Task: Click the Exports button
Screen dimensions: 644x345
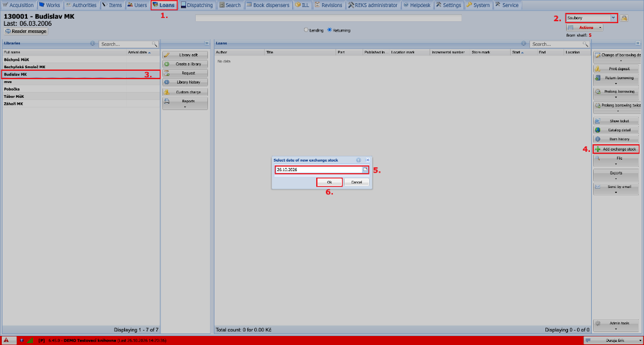Action: pos(616,175)
